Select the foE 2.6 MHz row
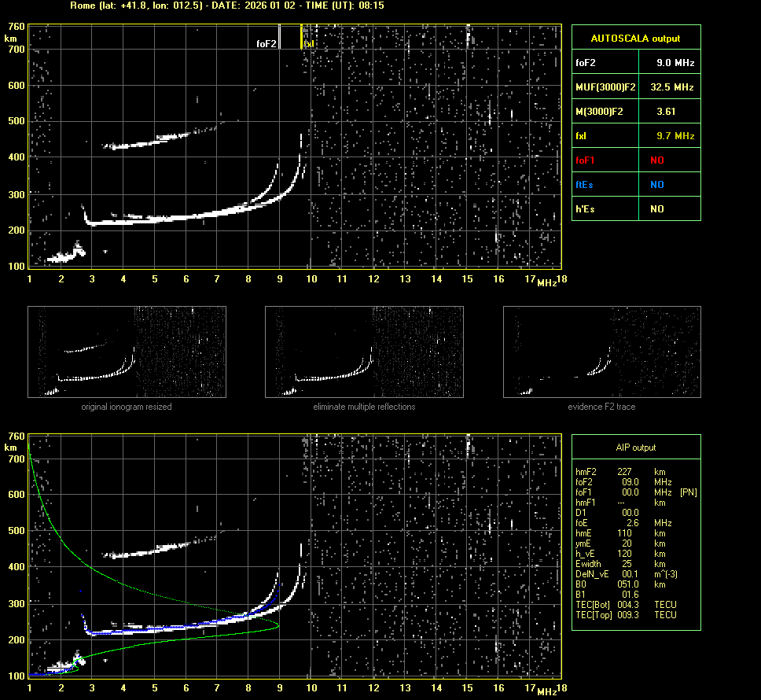 pyautogui.click(x=621, y=522)
